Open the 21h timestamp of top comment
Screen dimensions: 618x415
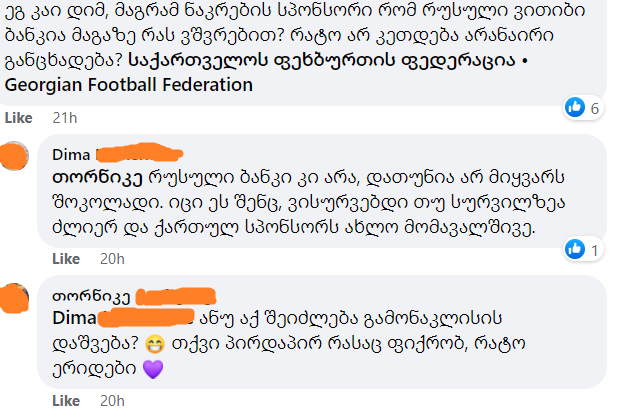[65, 117]
